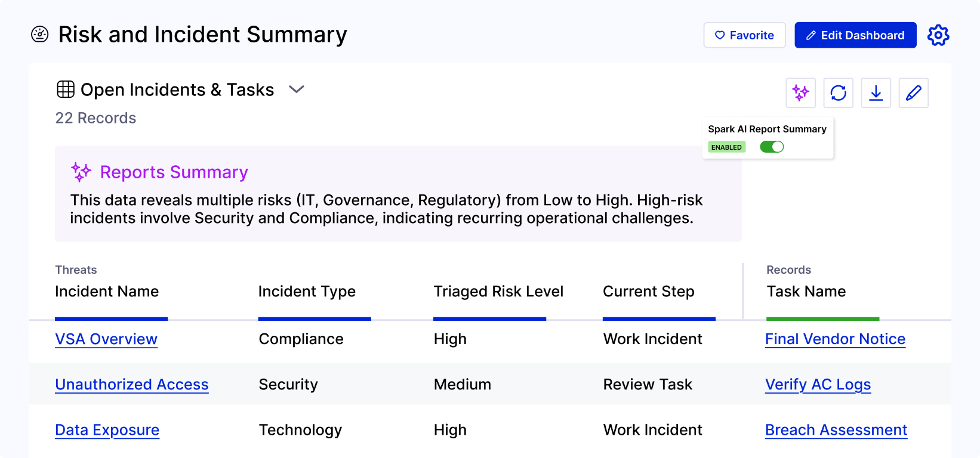The image size is (980, 458).
Task: Sort by the Incident Type column header
Action: [307, 292]
